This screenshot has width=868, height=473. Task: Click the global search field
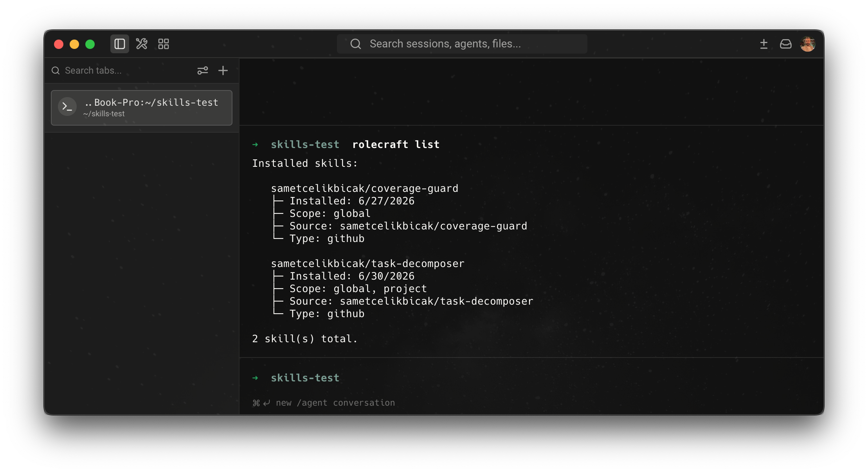[462, 44]
